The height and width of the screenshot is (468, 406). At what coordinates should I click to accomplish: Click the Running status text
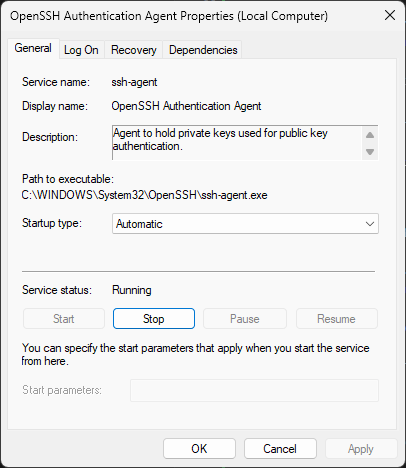click(132, 290)
